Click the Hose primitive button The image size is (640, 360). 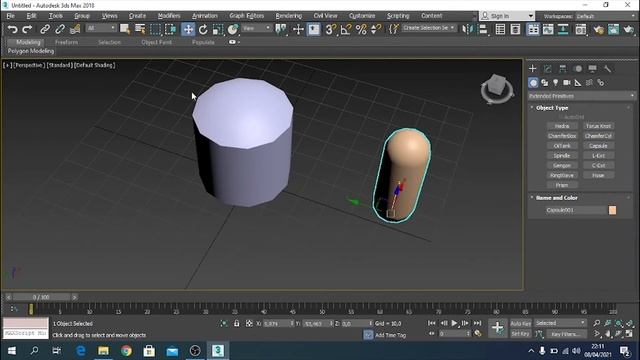pyautogui.click(x=598, y=175)
